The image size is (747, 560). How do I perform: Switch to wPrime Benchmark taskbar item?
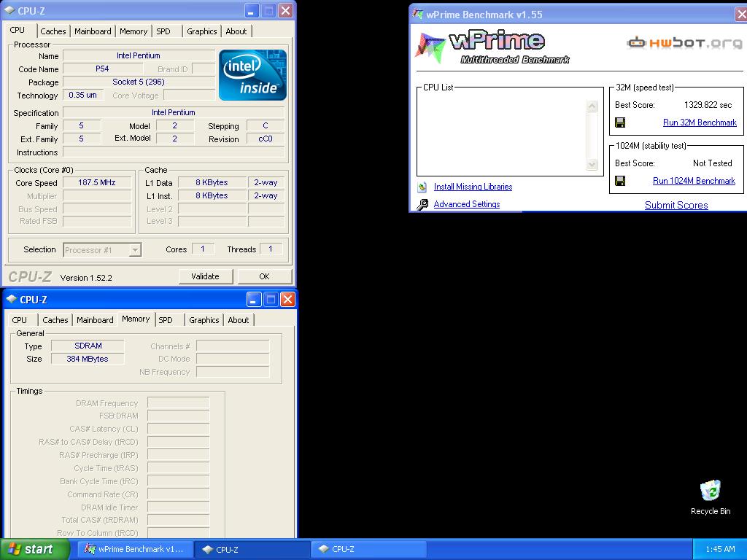coord(135,549)
